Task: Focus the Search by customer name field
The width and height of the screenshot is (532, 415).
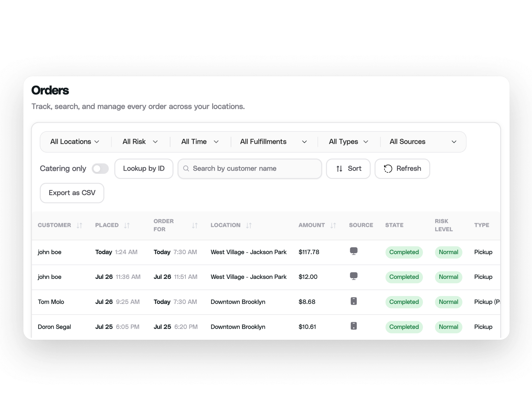Action: coord(250,168)
